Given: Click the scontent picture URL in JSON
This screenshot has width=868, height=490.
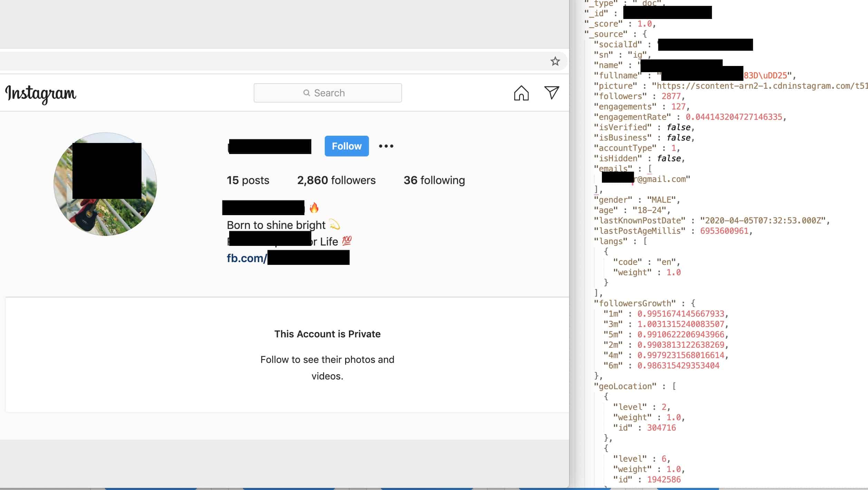Looking at the screenshot, I should (x=759, y=86).
